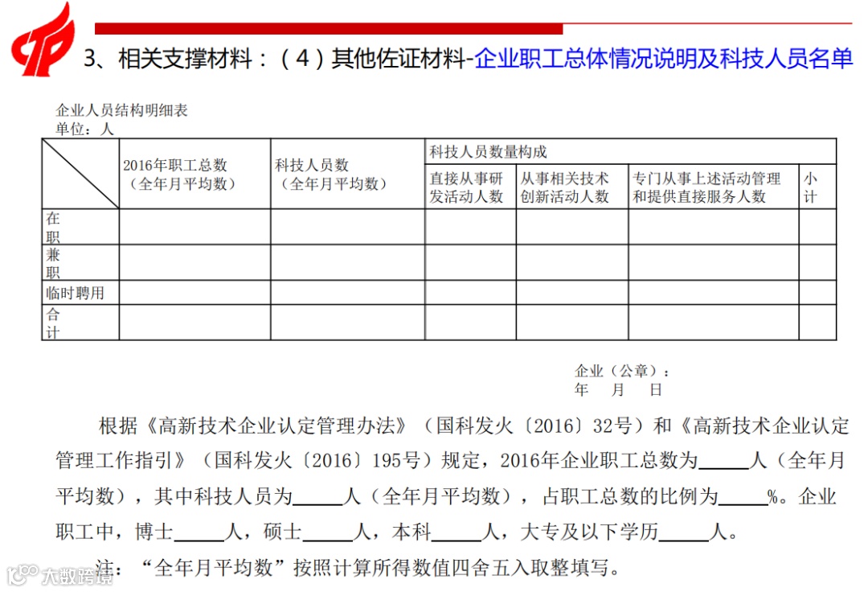
Task: Click the 合计 cell under 小计
Action: (817, 323)
